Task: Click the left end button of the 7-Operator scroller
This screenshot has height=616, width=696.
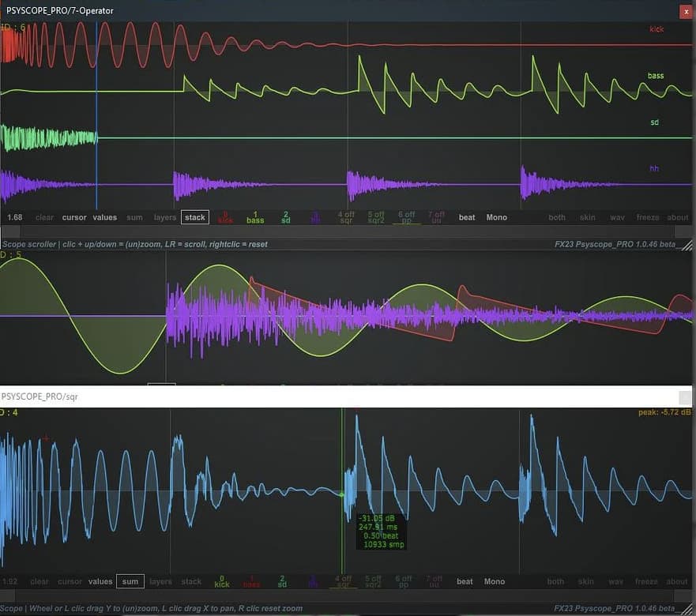Action: [x=10, y=231]
